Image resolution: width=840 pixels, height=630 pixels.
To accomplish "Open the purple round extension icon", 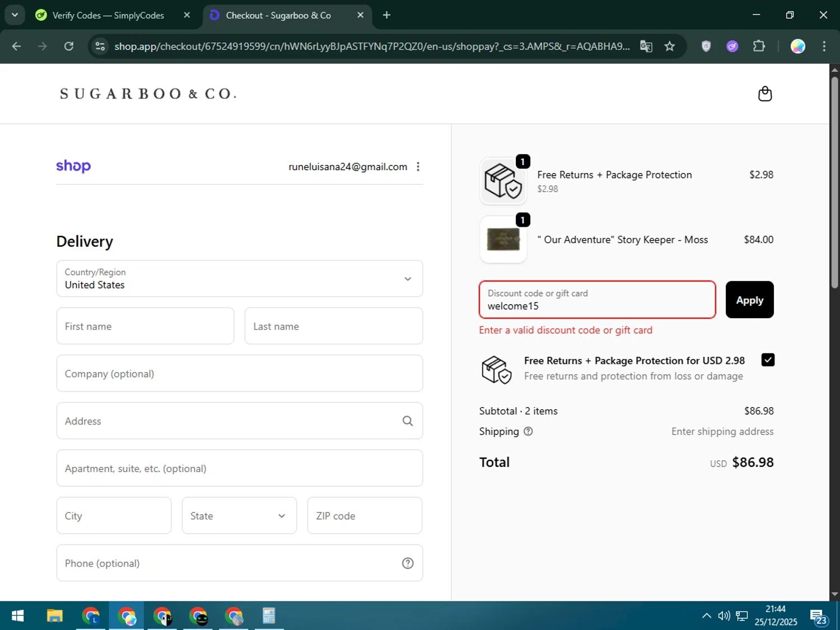I will (732, 46).
